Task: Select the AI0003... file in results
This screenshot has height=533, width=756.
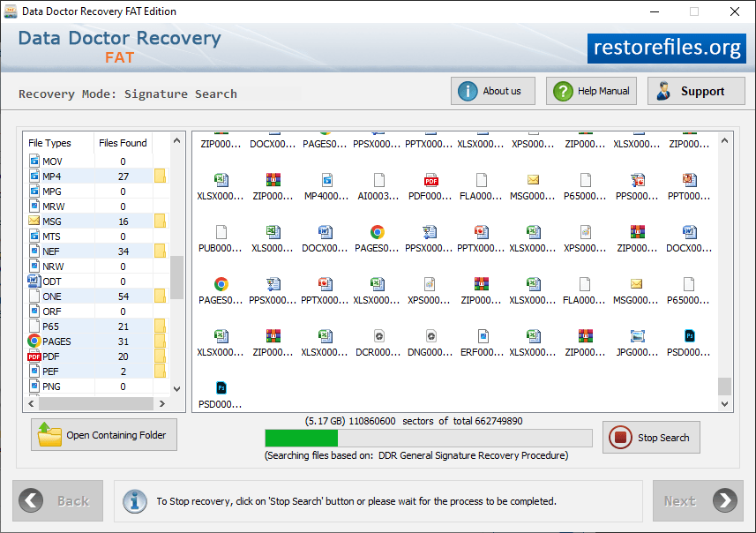Action: tap(378, 187)
